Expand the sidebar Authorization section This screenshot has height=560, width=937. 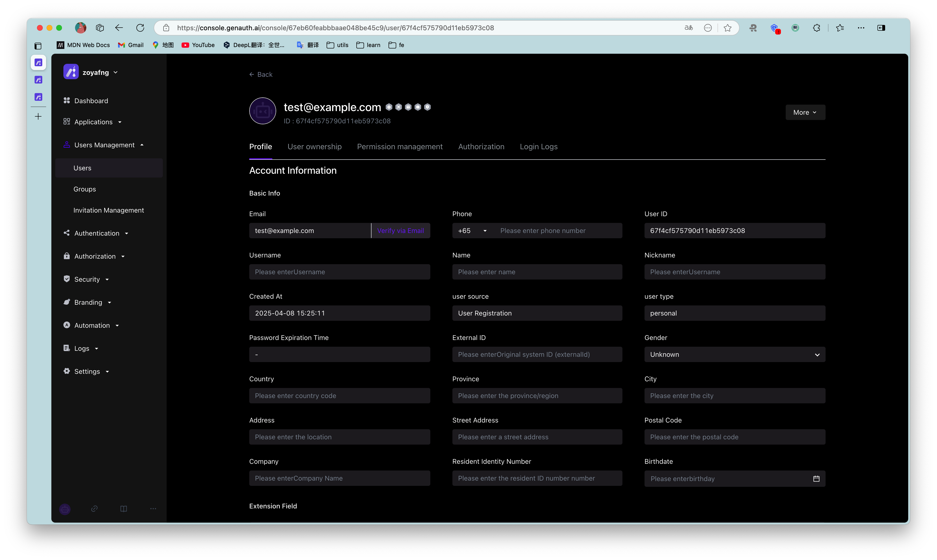coord(94,256)
